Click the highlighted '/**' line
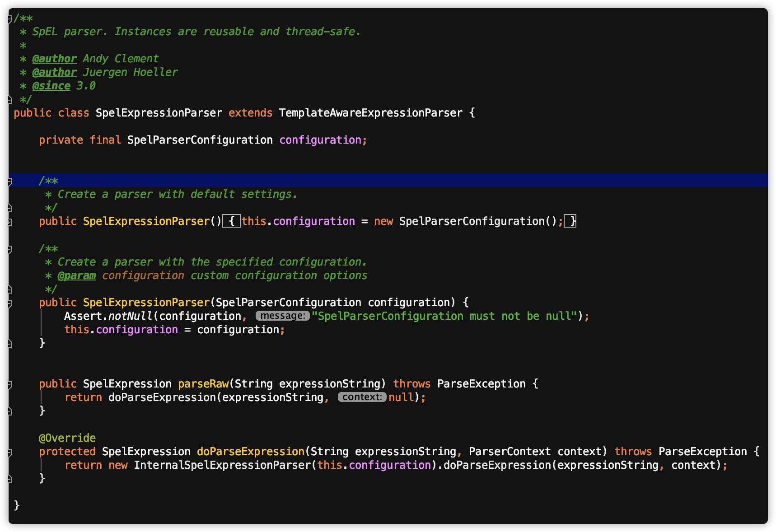The image size is (776, 532). (388, 180)
